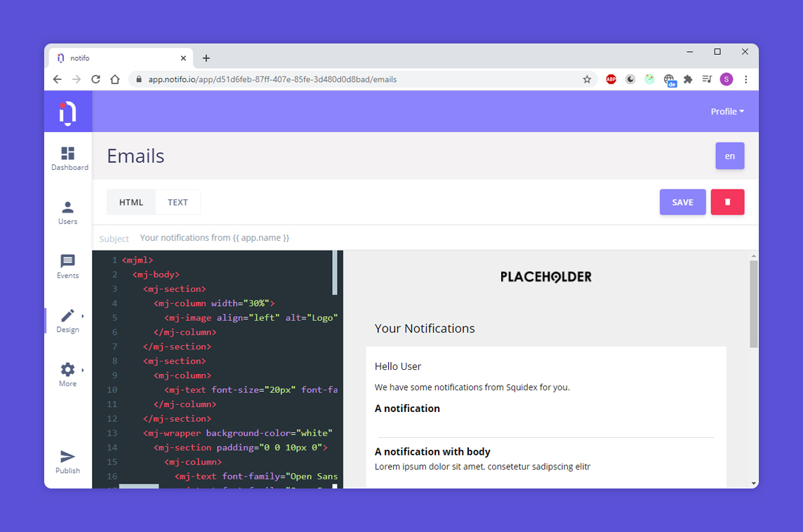The image size is (803, 532).
Task: Click code line 1 mjml tag
Action: point(138,260)
